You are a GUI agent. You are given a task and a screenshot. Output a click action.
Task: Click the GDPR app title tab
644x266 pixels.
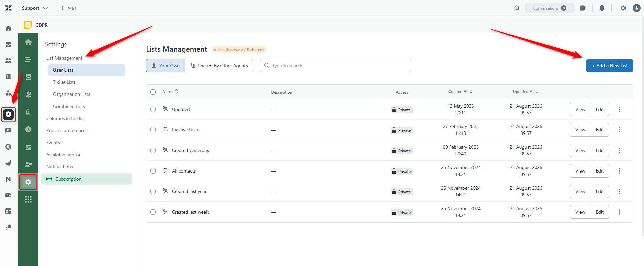tap(36, 25)
